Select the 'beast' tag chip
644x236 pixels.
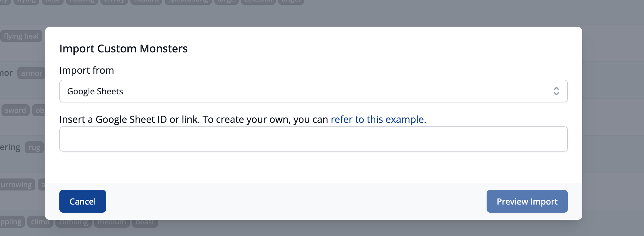145,222
